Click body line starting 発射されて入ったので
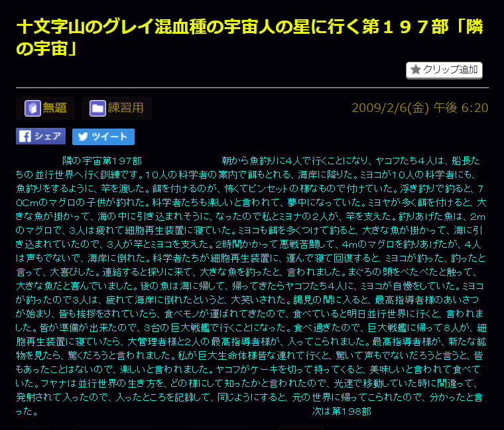Image resolution: width=504 pixels, height=430 pixels. click(252, 398)
